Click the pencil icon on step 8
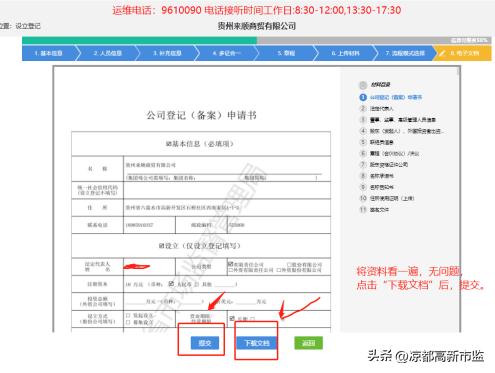 (442, 53)
